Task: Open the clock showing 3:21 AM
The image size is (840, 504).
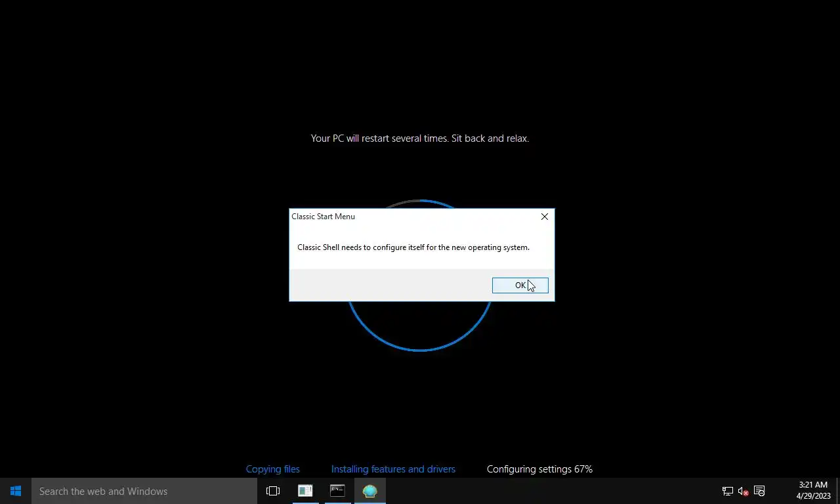Action: [x=813, y=491]
